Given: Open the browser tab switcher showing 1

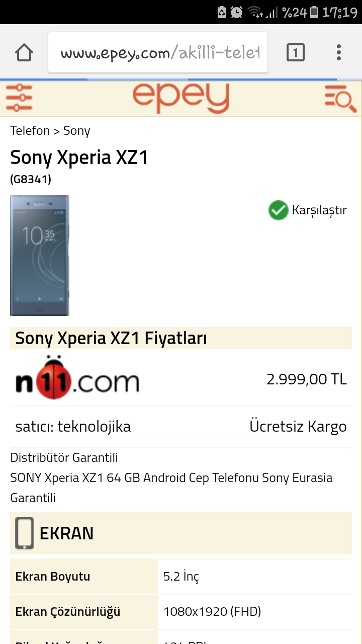Looking at the screenshot, I should [x=296, y=52].
